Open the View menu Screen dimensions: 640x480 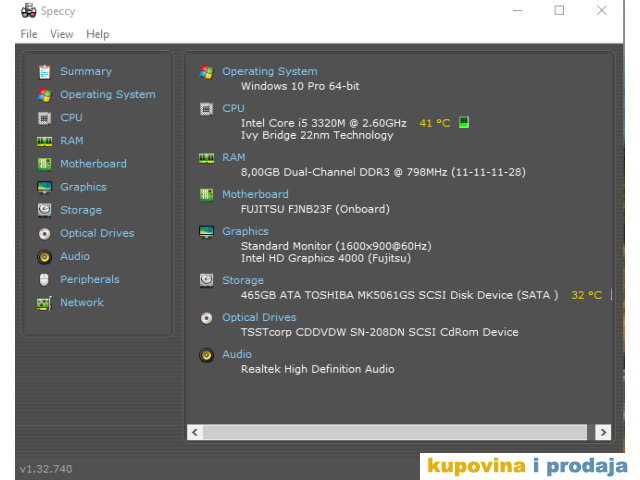[62, 34]
